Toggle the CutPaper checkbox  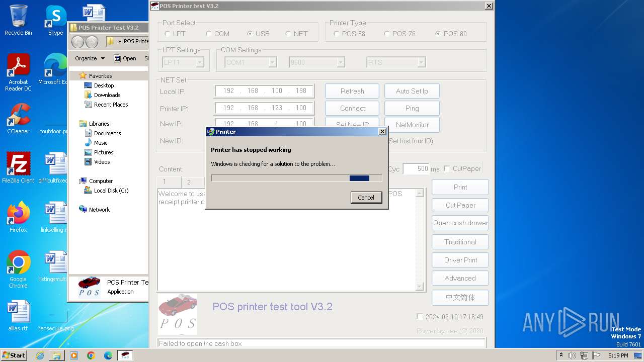[x=447, y=169]
